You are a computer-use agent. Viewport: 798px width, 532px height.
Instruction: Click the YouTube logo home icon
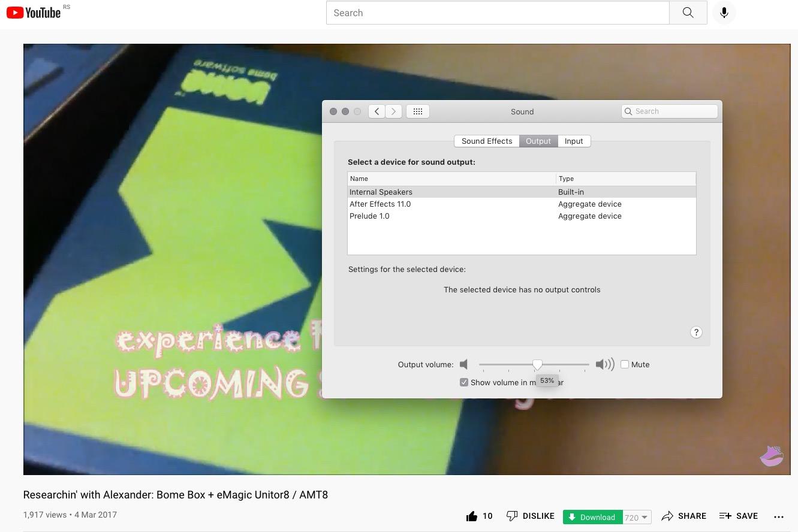click(34, 13)
